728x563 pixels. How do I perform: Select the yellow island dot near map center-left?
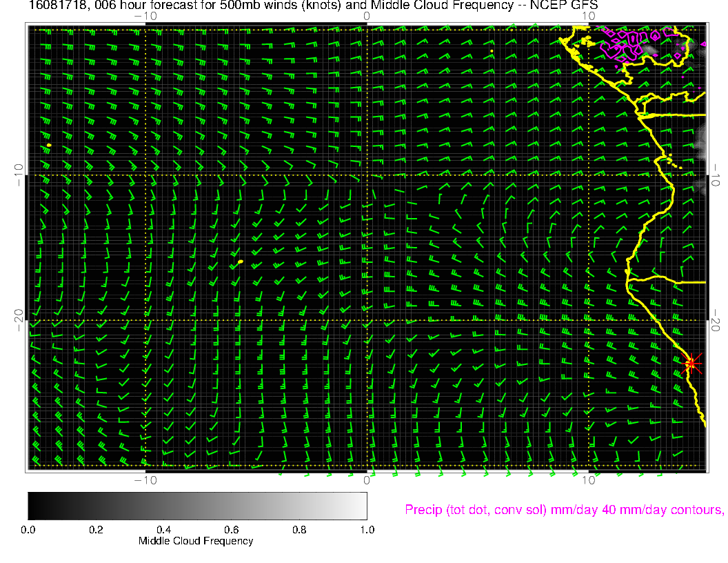(240, 262)
